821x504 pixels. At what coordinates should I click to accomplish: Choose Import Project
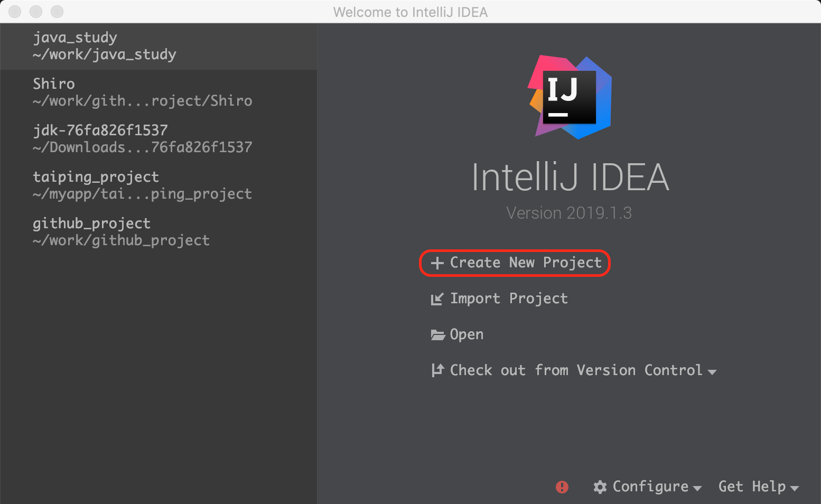tap(509, 298)
